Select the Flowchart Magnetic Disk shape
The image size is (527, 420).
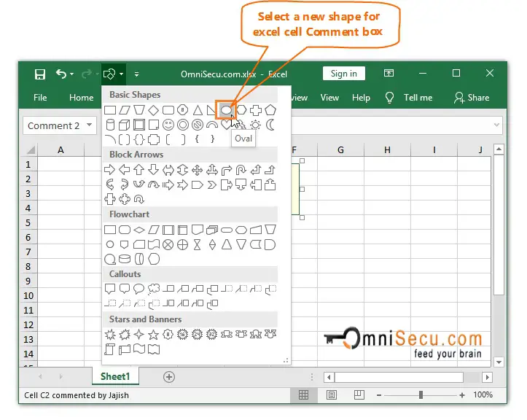click(x=125, y=259)
